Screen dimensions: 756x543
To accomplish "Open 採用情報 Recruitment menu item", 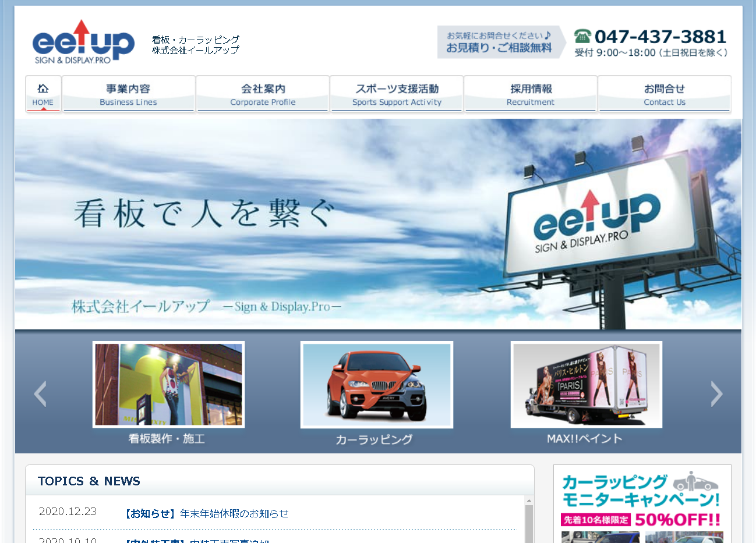I will [x=531, y=94].
